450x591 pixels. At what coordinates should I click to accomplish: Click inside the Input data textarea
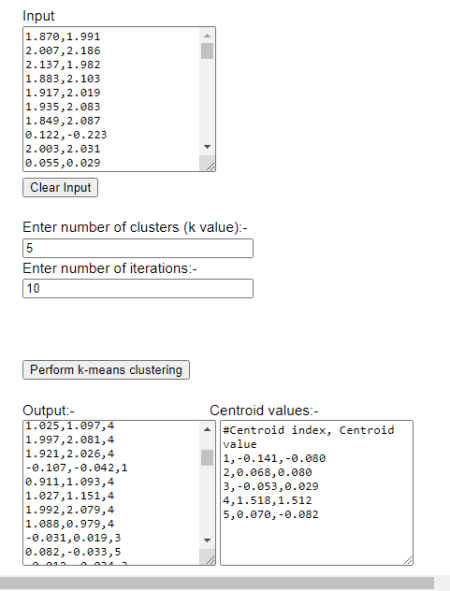pyautogui.click(x=112, y=99)
